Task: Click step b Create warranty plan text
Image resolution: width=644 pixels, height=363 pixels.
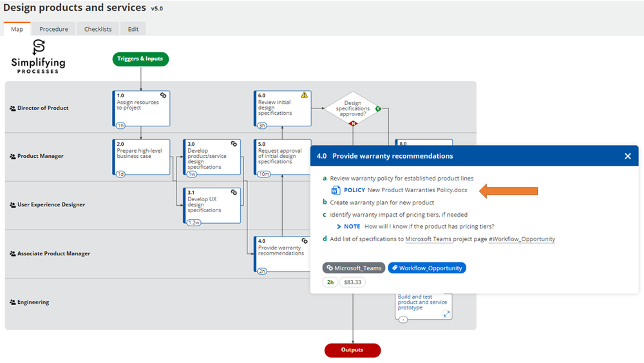Action: pyautogui.click(x=382, y=202)
